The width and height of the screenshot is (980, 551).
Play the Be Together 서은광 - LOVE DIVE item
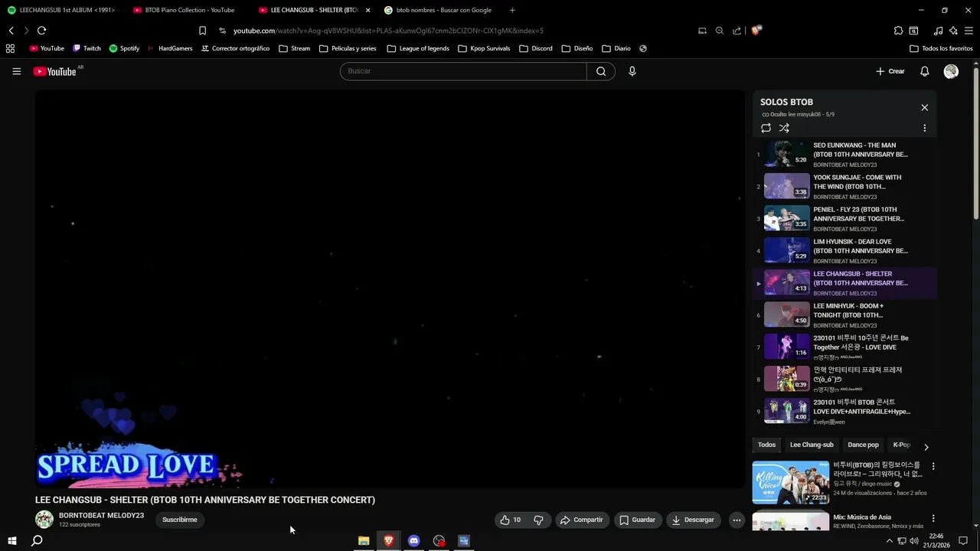coord(844,347)
